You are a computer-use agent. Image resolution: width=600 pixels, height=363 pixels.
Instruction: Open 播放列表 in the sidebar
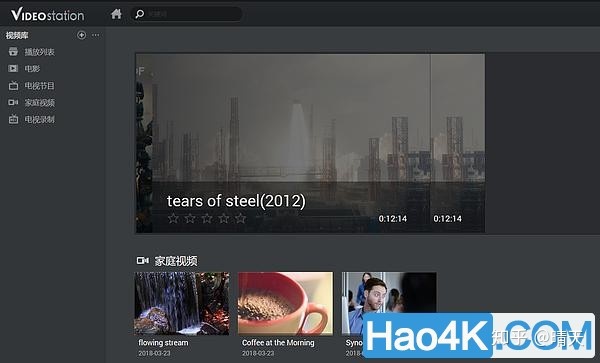pyautogui.click(x=40, y=52)
